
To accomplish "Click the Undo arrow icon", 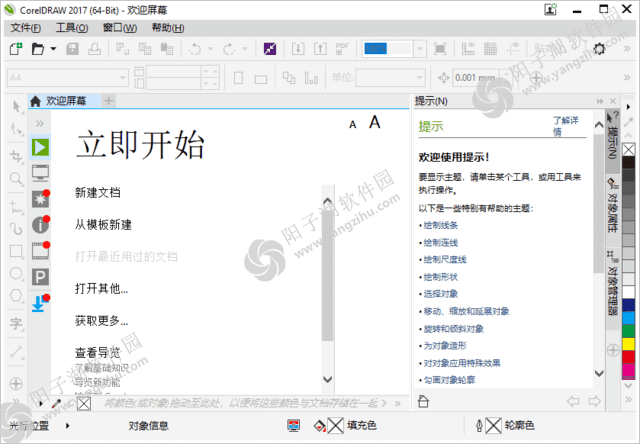I will click(195, 49).
